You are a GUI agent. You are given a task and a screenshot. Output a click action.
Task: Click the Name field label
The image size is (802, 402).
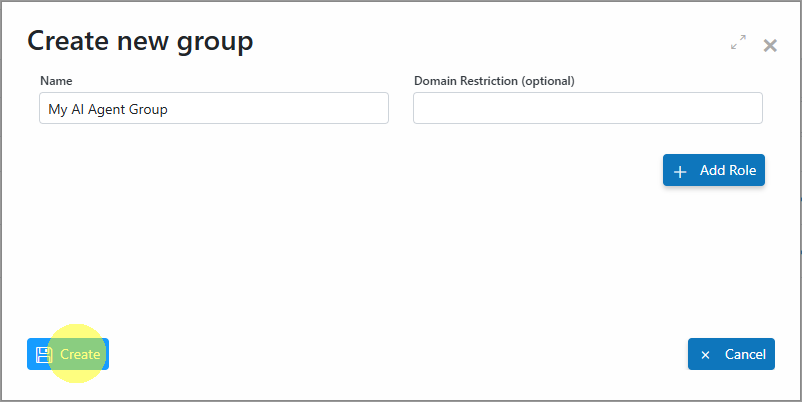56,81
